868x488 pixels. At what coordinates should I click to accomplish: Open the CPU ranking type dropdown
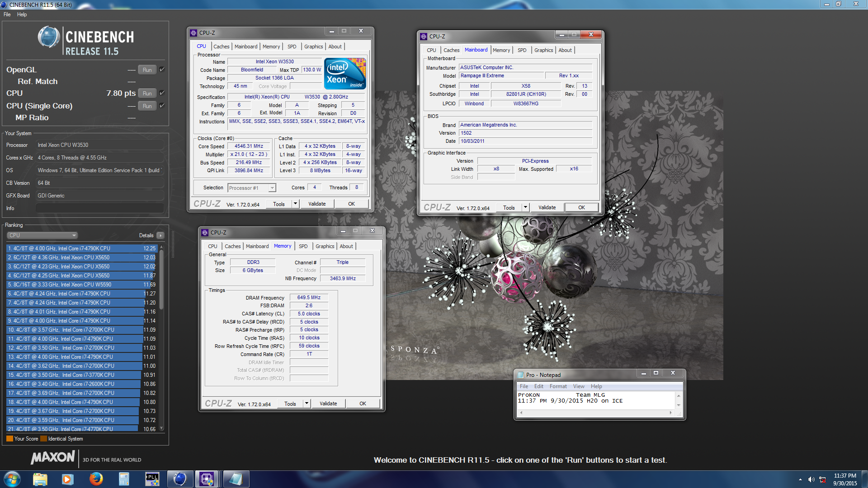[42, 235]
